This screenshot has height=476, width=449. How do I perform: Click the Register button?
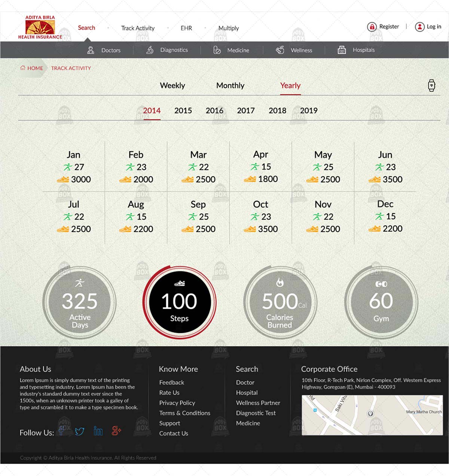pyautogui.click(x=384, y=26)
